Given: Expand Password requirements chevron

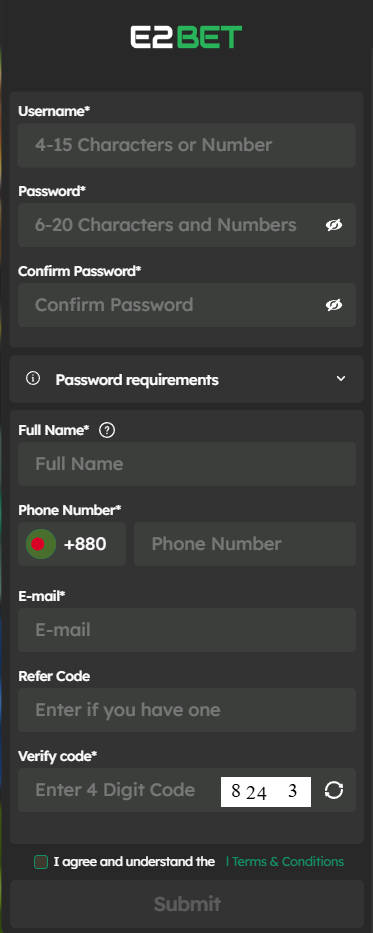Looking at the screenshot, I should (x=341, y=378).
